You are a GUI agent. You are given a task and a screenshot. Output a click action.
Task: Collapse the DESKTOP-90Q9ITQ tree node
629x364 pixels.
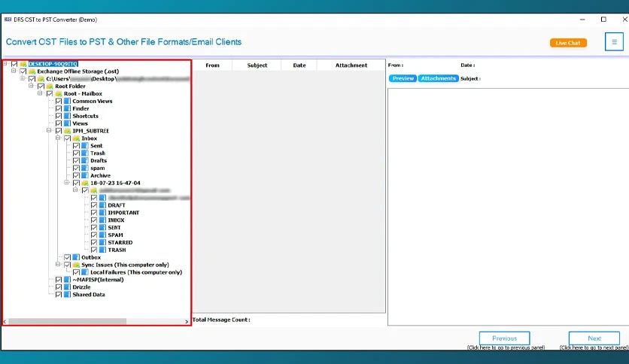[x=5, y=63]
